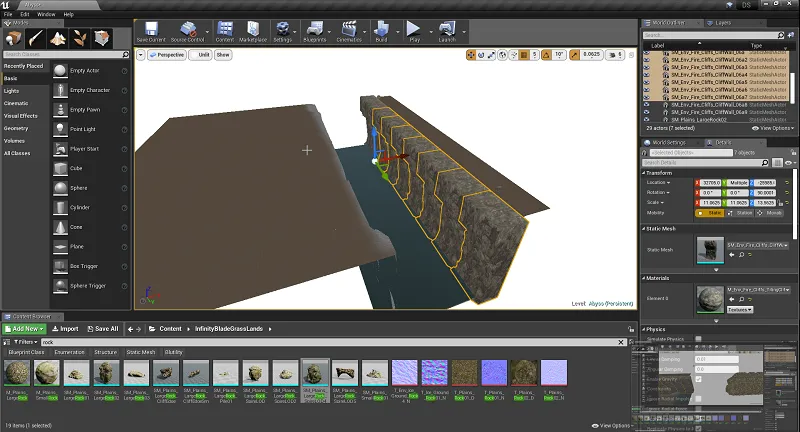The height and width of the screenshot is (432, 800).
Task: Click the Add New button
Action: 24,329
